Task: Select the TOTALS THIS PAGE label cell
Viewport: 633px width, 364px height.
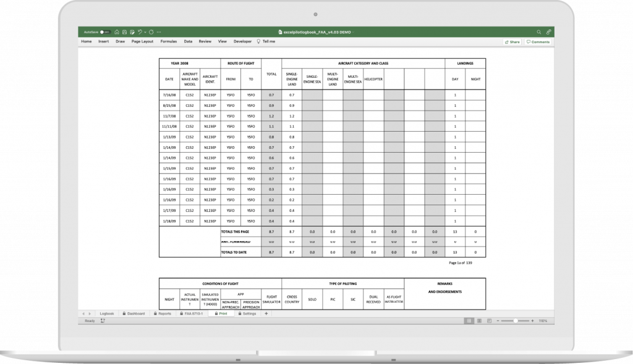Action: coord(240,232)
